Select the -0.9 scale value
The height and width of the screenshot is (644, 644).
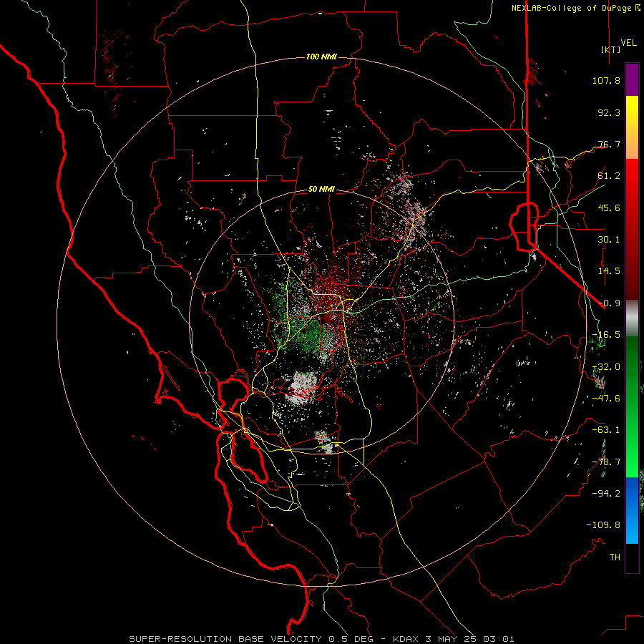[x=609, y=303]
